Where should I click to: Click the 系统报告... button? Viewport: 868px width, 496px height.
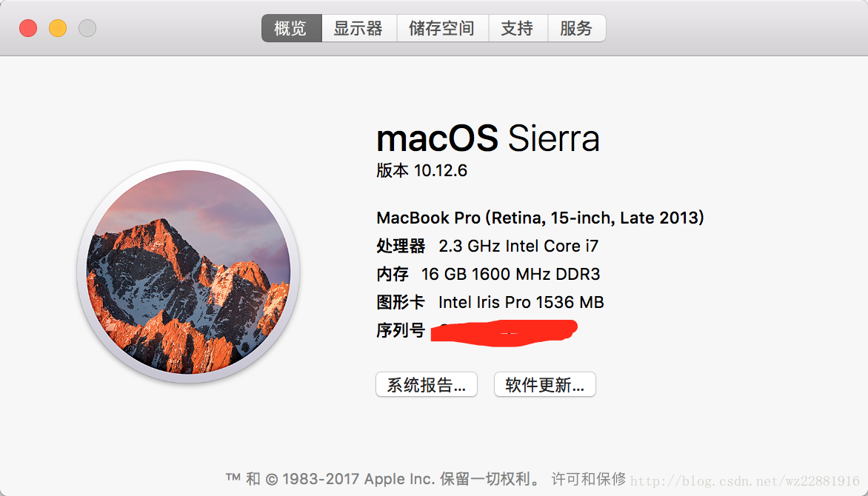[x=427, y=384]
